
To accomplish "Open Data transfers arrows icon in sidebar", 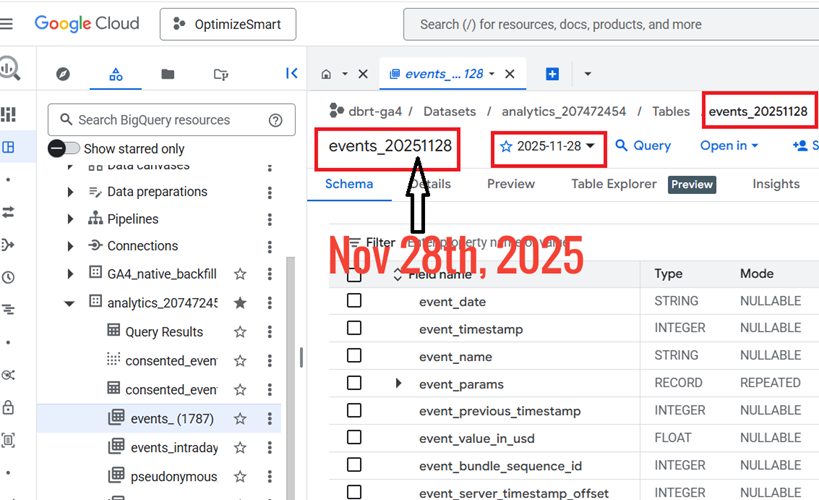I will pyautogui.click(x=8, y=212).
